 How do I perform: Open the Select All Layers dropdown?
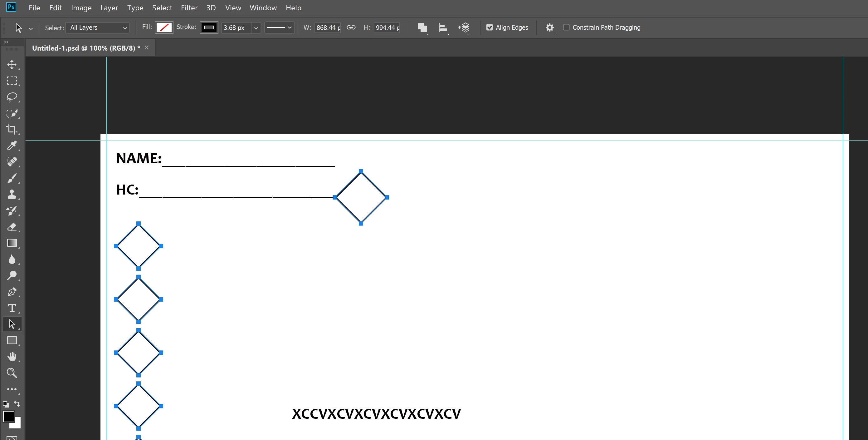tap(98, 28)
